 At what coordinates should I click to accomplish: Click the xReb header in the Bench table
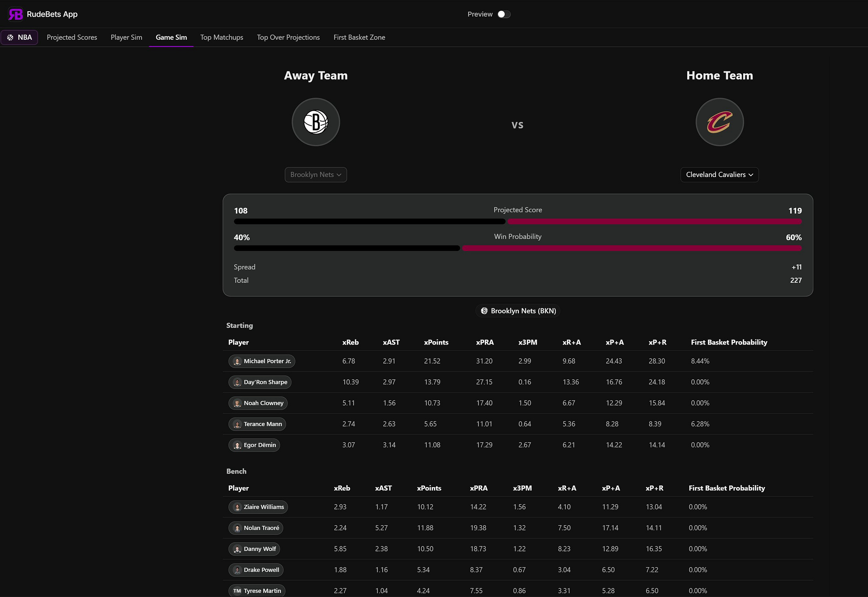click(x=342, y=488)
